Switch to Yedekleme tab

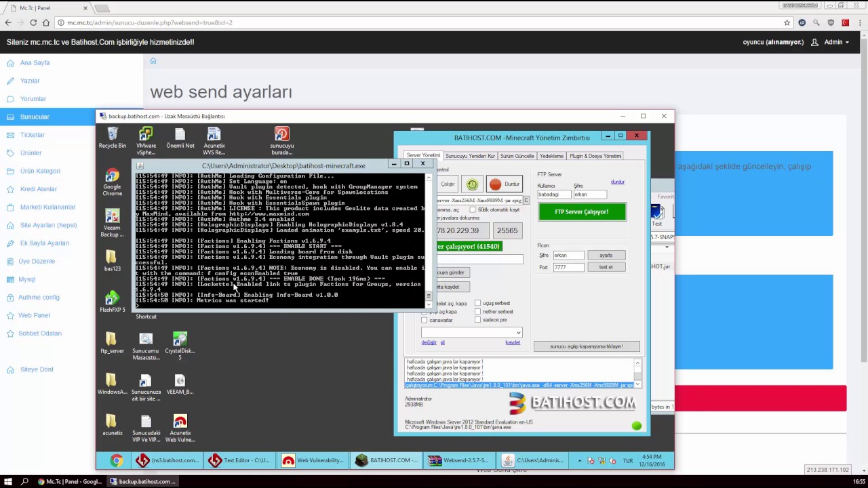(x=551, y=156)
